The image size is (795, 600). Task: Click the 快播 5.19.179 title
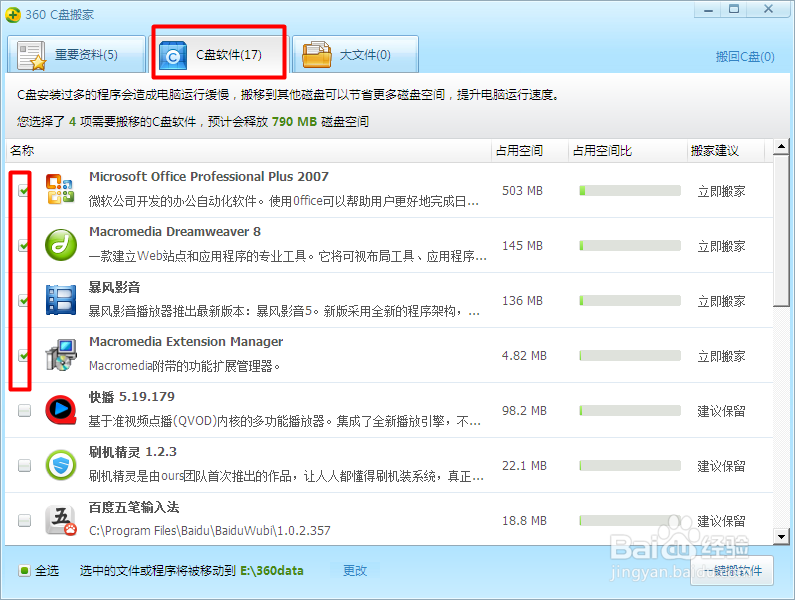(x=132, y=397)
